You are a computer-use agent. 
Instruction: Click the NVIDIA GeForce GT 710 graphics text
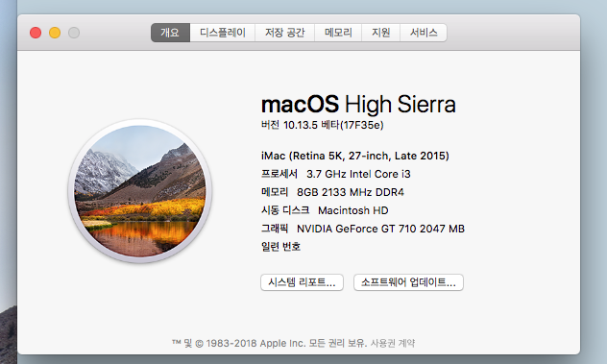[380, 229]
